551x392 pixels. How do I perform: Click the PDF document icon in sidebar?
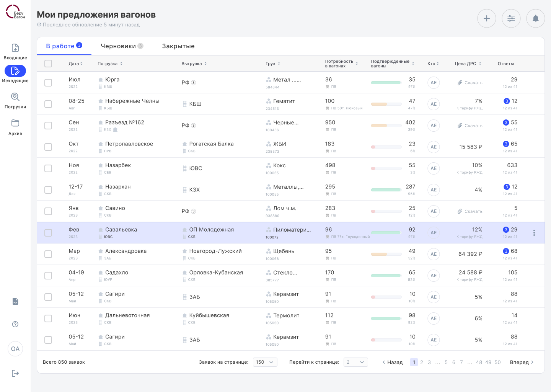[15, 301]
